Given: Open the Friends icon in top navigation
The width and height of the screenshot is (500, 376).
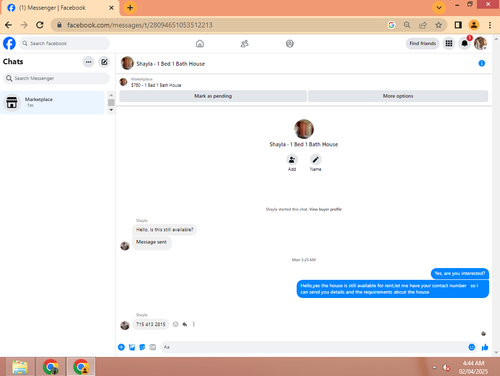Looking at the screenshot, I should click(245, 44).
